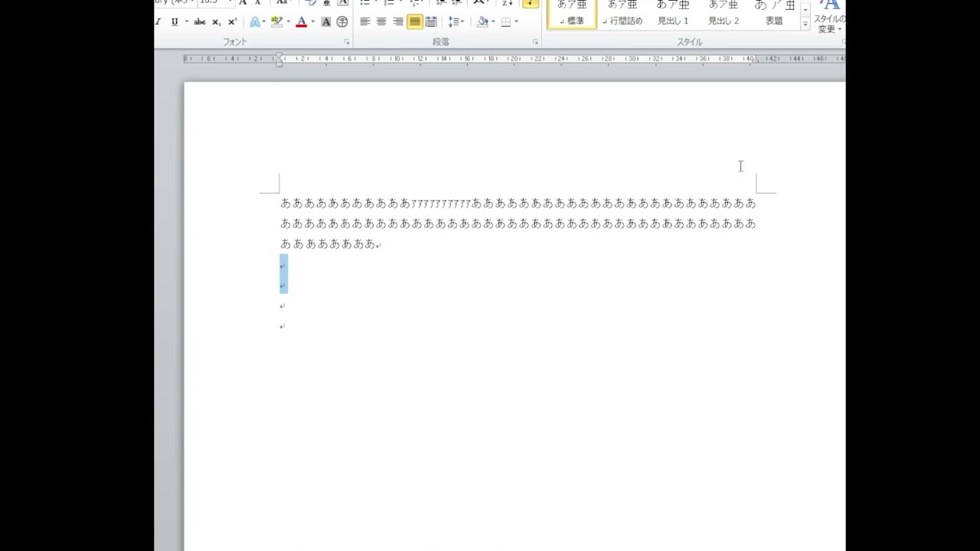The height and width of the screenshot is (551, 980).
Task: Align text left
Action: pyautogui.click(x=365, y=22)
